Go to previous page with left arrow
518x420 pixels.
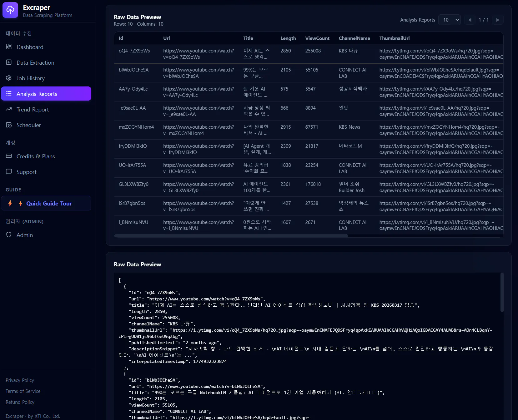(x=470, y=20)
